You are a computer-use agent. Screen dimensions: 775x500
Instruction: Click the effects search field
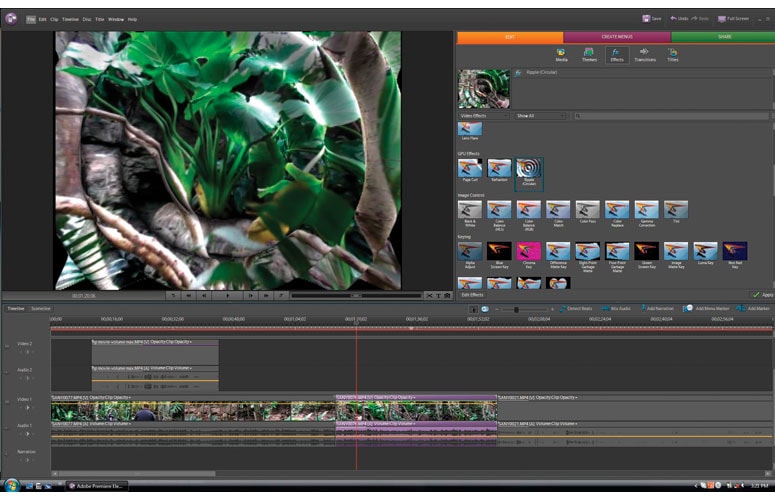[671, 116]
